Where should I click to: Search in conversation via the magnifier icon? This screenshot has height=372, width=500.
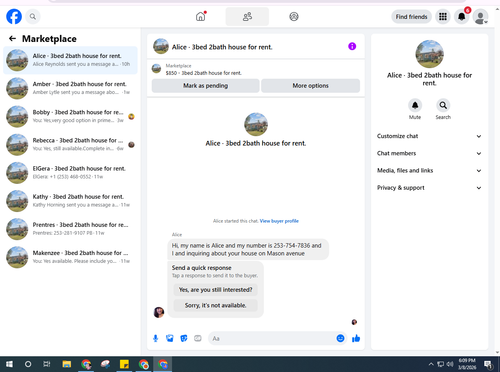tap(443, 105)
